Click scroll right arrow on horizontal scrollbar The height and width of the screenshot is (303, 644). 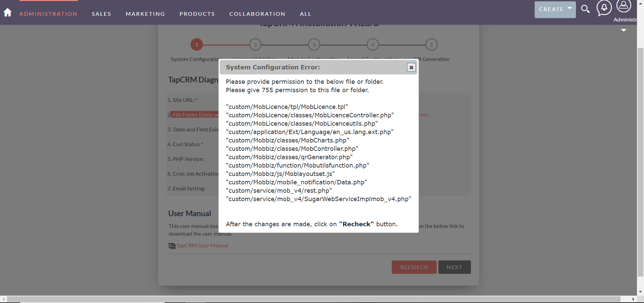click(633, 299)
